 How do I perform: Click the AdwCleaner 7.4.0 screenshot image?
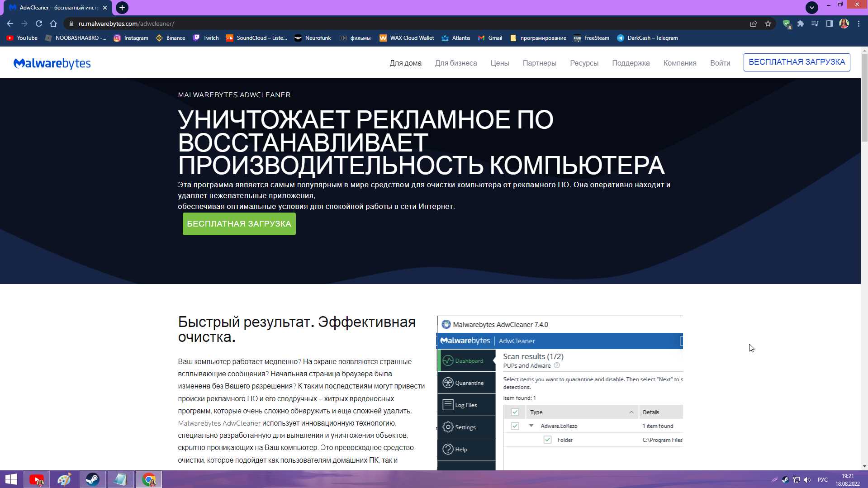click(x=560, y=393)
